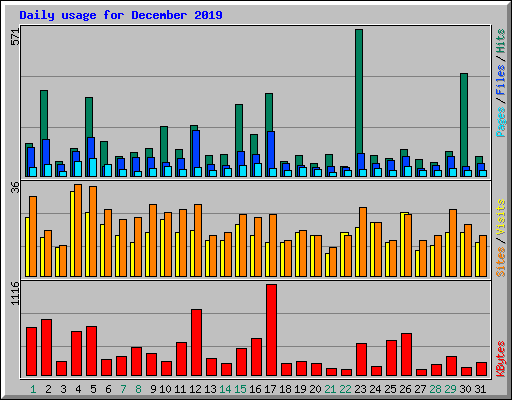
Task: Select day label 20 on the axis
Action: pos(315,389)
